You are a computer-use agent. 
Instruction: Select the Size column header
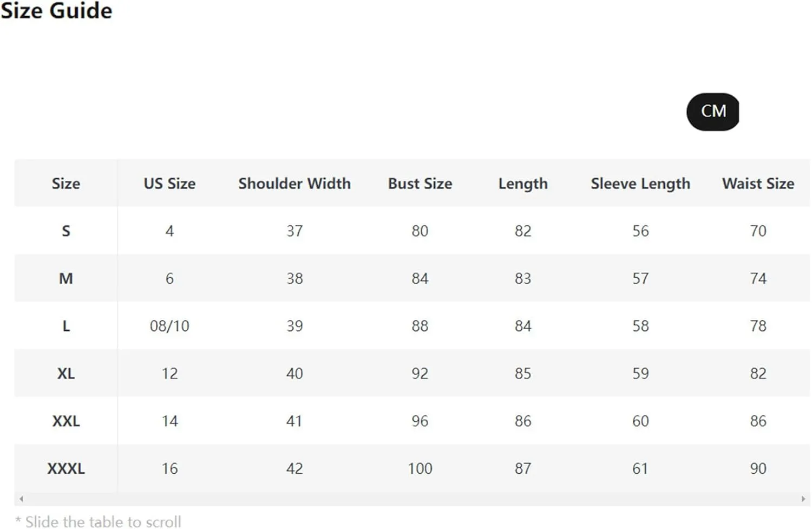[x=66, y=184]
